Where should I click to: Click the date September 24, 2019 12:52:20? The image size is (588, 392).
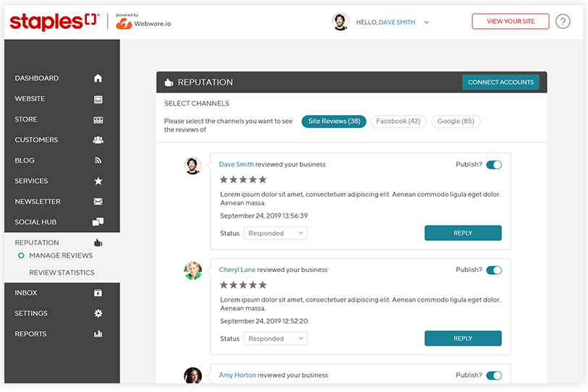(x=264, y=321)
